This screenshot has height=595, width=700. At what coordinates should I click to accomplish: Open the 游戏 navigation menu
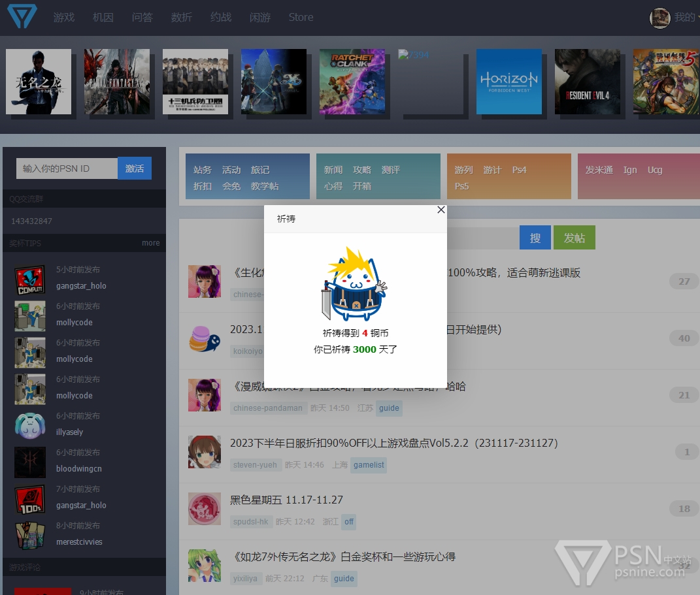[64, 18]
